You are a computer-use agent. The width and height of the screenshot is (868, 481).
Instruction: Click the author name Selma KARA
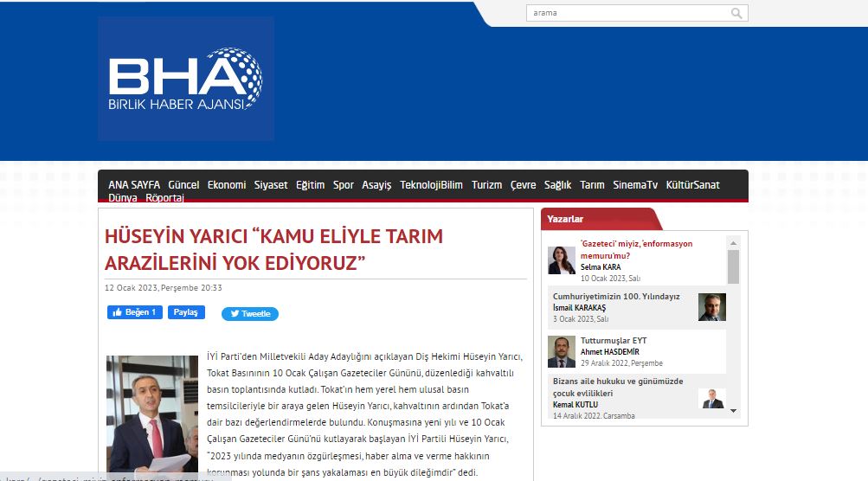(x=600, y=266)
